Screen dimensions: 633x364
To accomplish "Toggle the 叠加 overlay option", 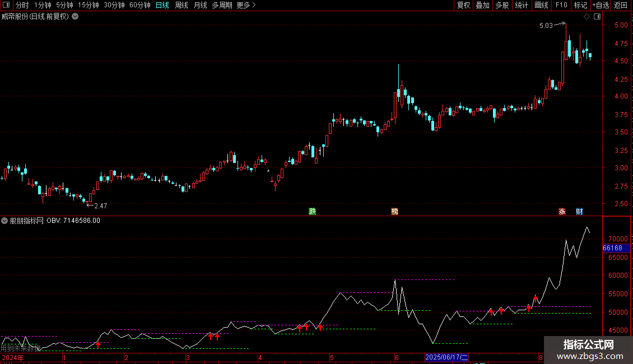I will click(x=483, y=5).
